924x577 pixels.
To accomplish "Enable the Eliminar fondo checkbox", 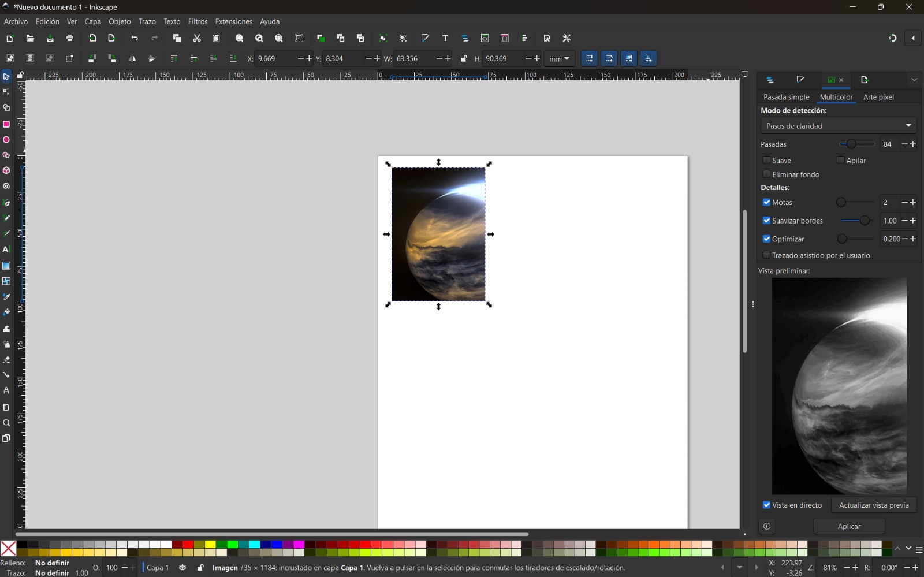I will coord(767,174).
